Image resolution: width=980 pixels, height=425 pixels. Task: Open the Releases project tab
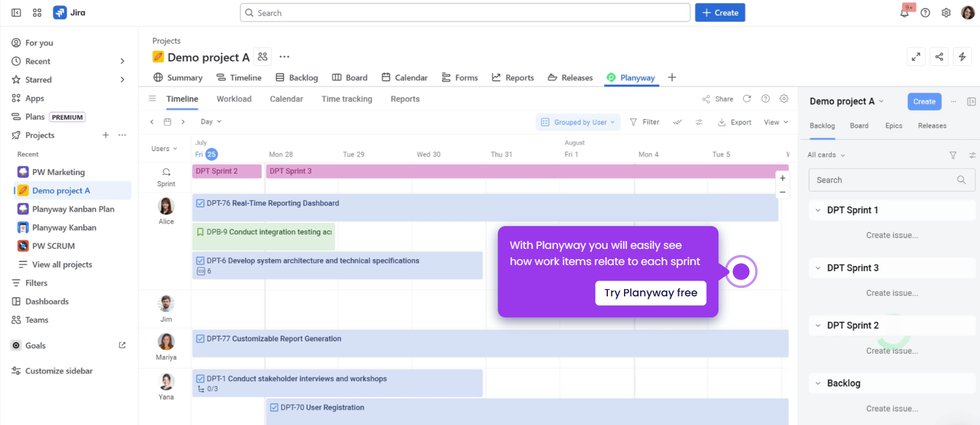pos(570,78)
